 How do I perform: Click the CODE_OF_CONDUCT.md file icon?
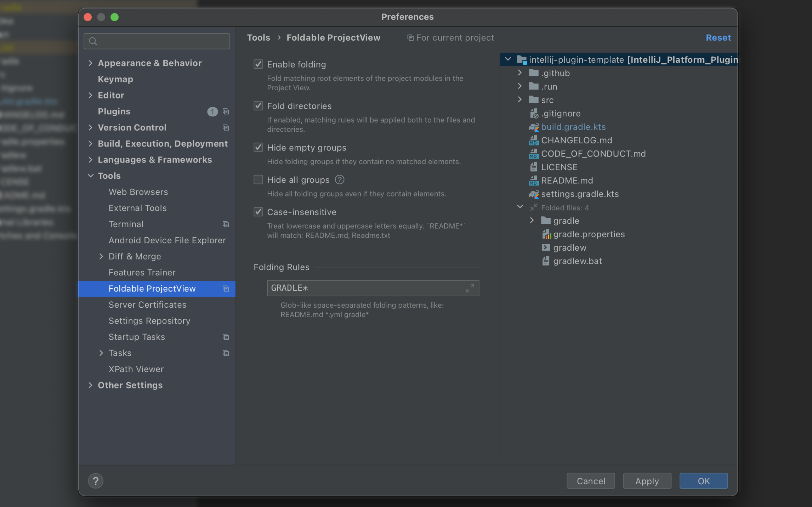point(533,153)
